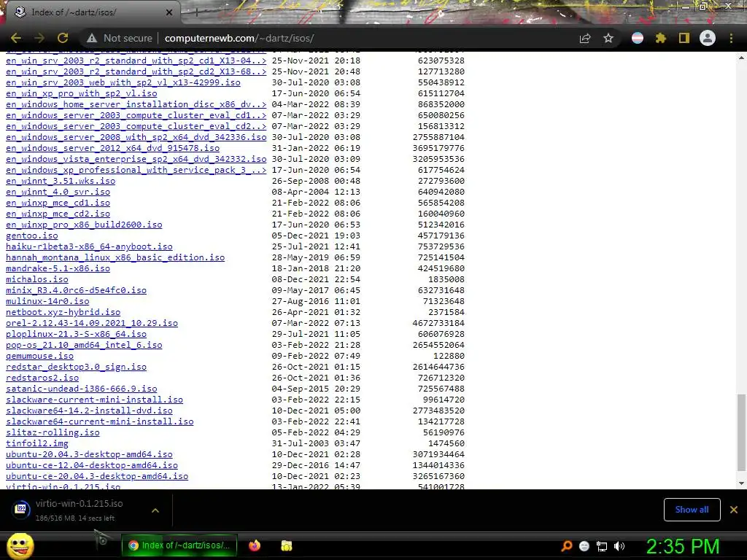
Task: Open en_windows_server_2012_x64_dvd_915478.iso
Action: click(112, 148)
